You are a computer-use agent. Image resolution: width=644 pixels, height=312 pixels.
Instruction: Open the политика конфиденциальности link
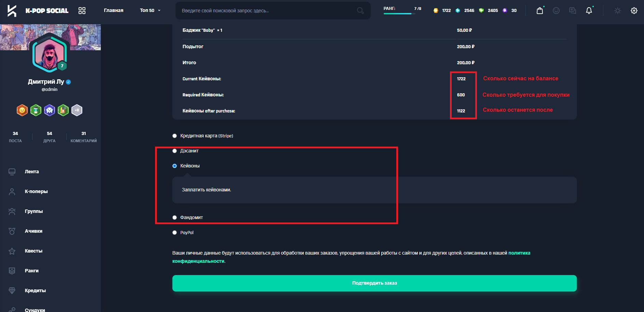[x=519, y=253]
